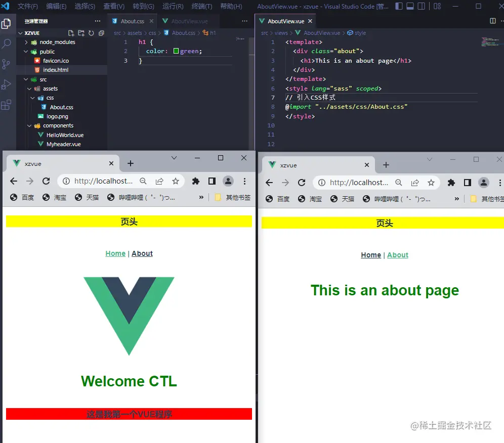Show more bookmarks chevron in left Chrome
Viewport: 504px width, 443px height.
tap(201, 197)
